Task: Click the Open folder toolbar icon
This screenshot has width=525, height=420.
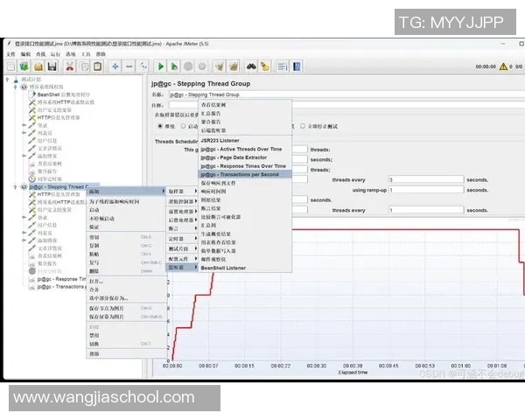Action: (38, 66)
